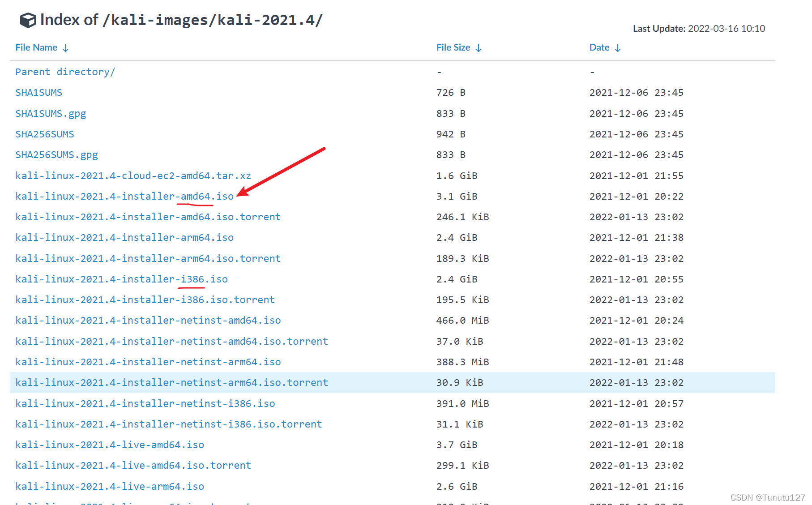Click the date 2021-12-01 21:16
Screen dimensions: 812x505
pyautogui.click(x=637, y=487)
